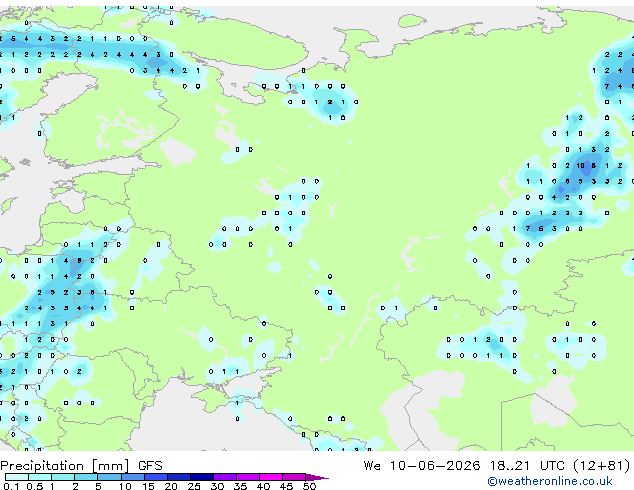Open the weatheronline.co.uk copyright link
Viewport: 634px width, 490px height.
click(550, 481)
